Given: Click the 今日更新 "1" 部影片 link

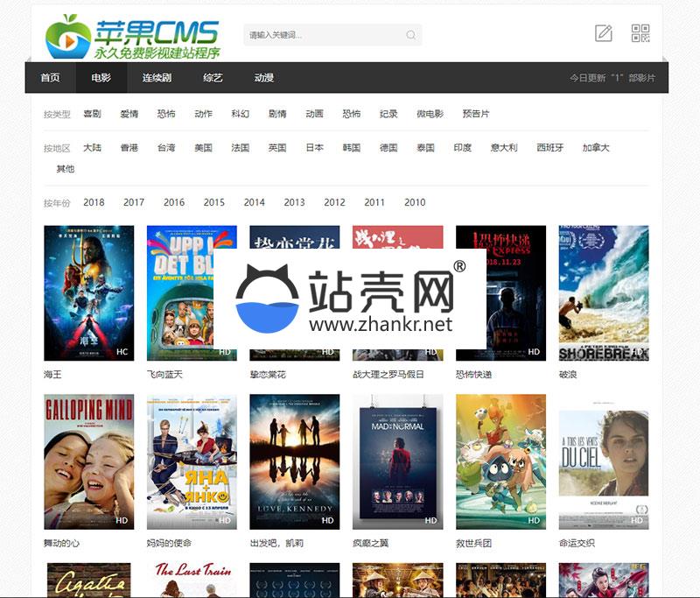Looking at the screenshot, I should tap(612, 78).
